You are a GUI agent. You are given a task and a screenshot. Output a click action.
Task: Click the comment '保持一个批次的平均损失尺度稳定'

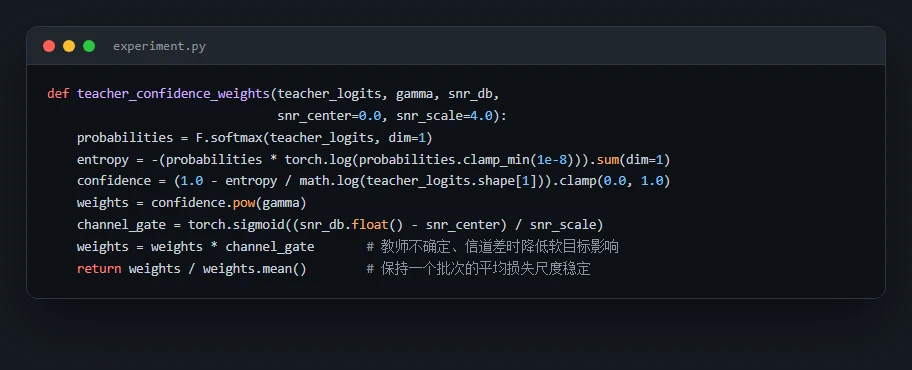pos(486,269)
